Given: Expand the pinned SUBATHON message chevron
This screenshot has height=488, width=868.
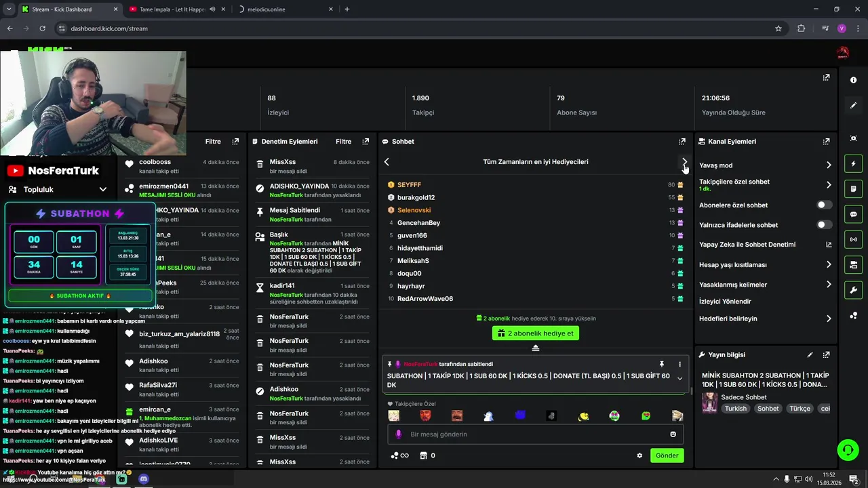Looking at the screenshot, I should pos(679,378).
